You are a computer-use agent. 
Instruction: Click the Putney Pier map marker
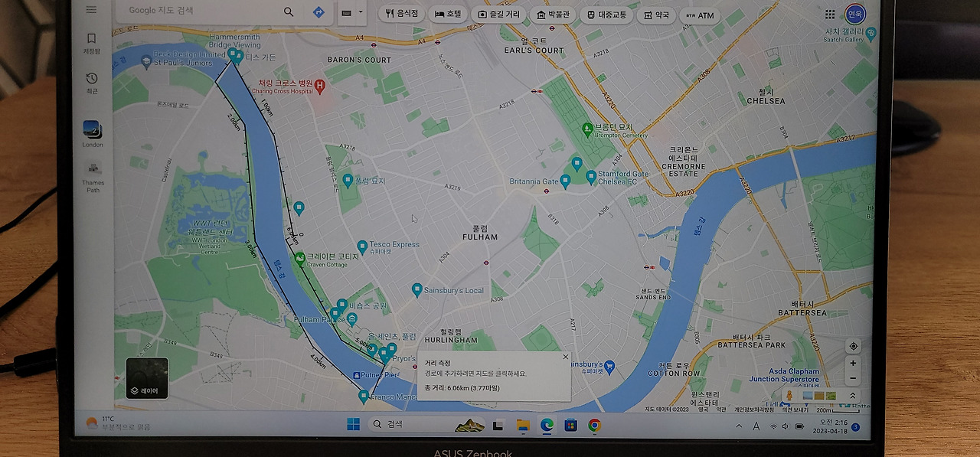point(357,376)
